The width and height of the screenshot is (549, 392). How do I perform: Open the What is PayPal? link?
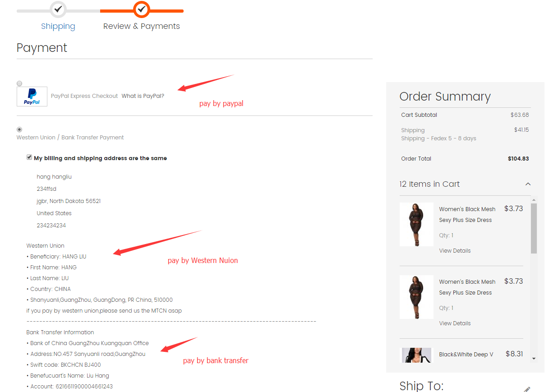(x=143, y=96)
